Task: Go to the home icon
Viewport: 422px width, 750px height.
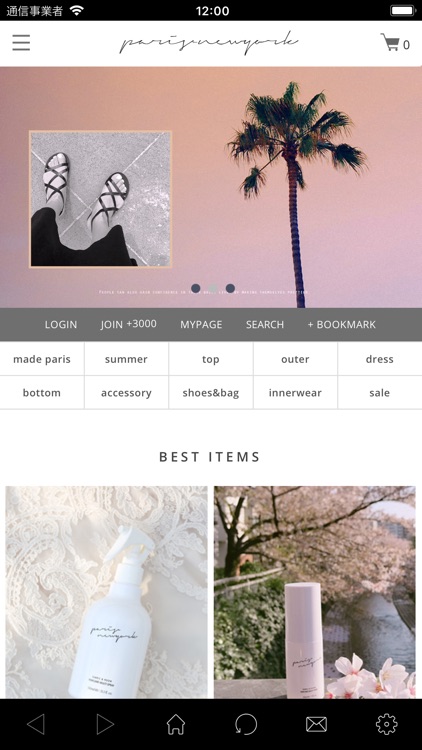Action: 176,724
